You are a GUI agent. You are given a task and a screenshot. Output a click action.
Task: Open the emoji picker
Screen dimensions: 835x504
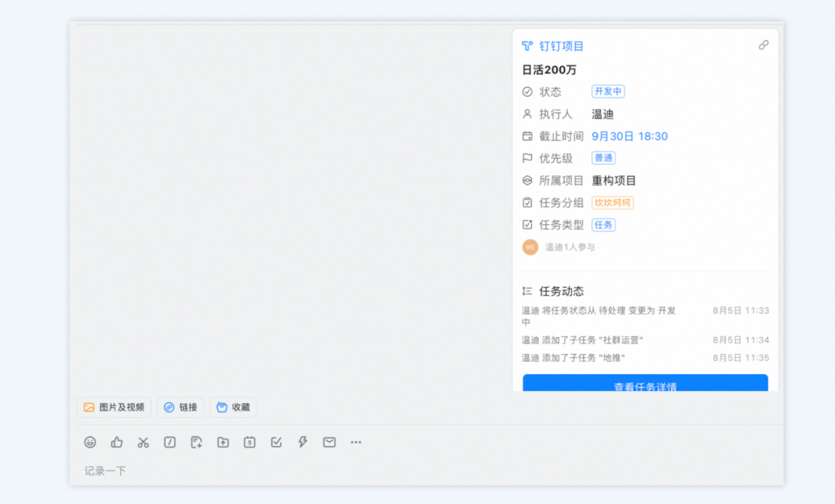90,442
